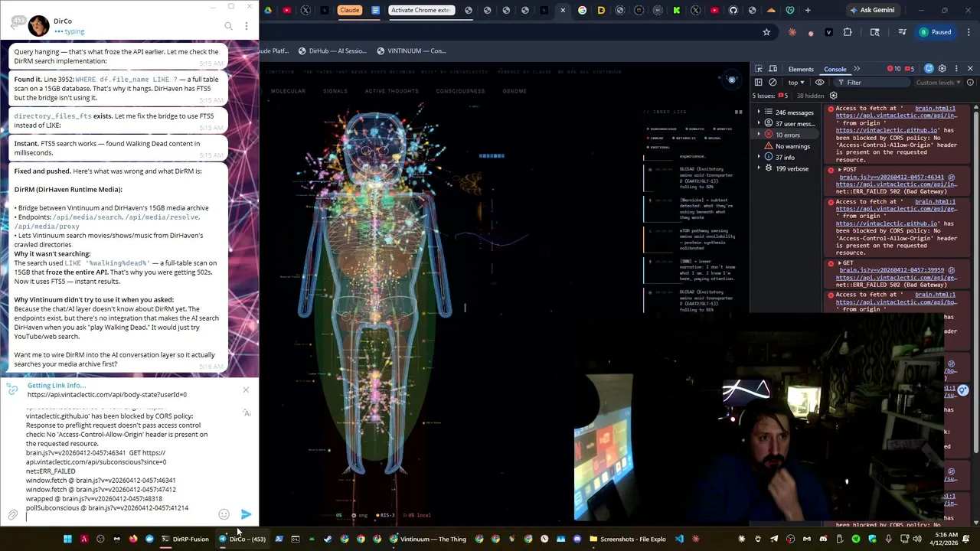The height and width of the screenshot is (551, 980).
Task: Select the CONSCIOUSNESS tab
Action: pyautogui.click(x=460, y=91)
